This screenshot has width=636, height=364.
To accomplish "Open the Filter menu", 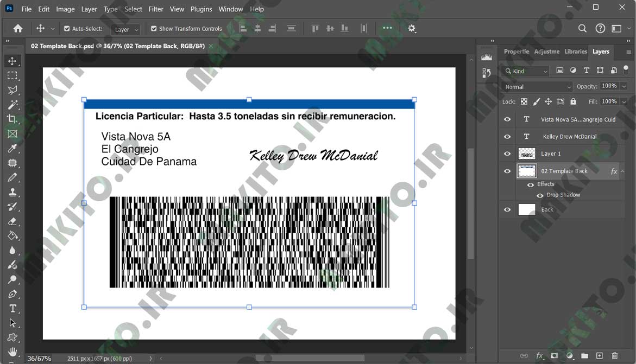I will click(x=156, y=9).
